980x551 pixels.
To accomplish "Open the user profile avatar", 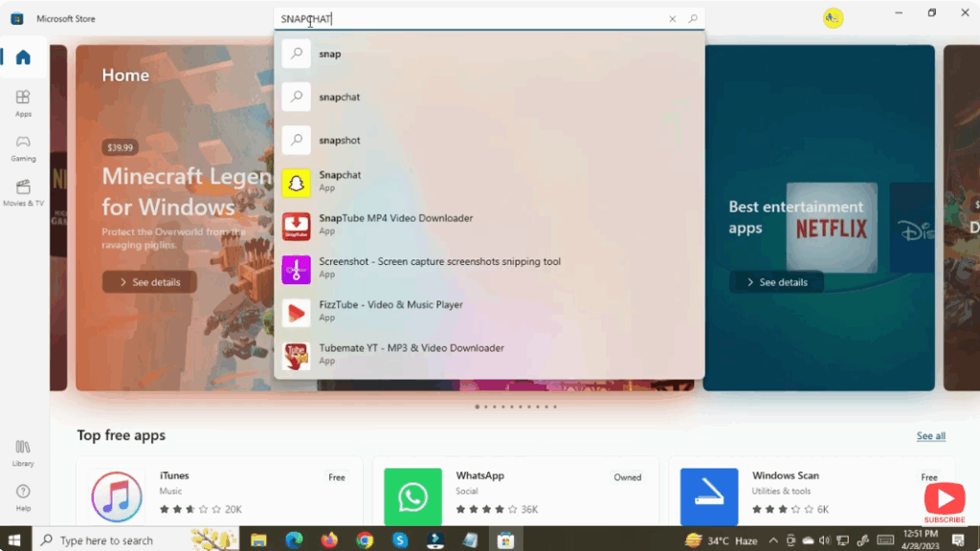I will [x=833, y=18].
